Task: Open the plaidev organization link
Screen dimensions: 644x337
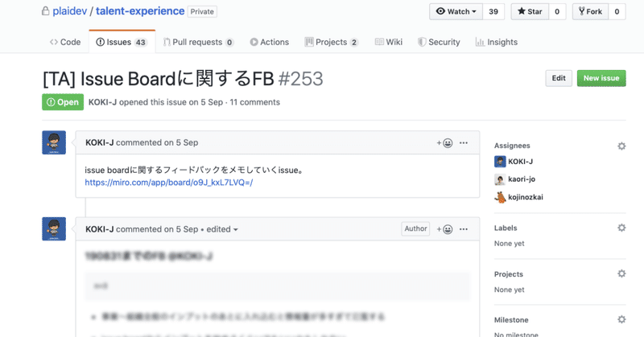Action: click(70, 11)
